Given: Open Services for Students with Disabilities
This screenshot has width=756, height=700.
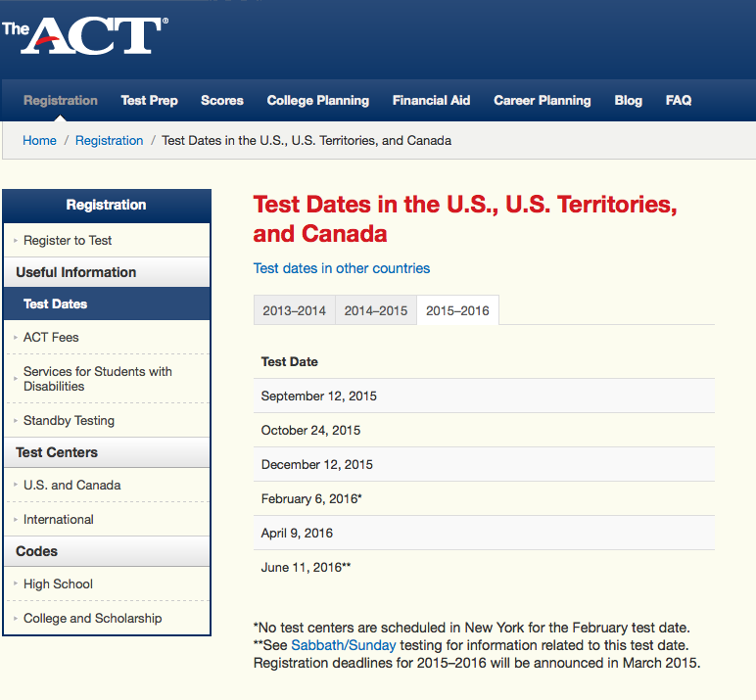Looking at the screenshot, I should [x=98, y=379].
